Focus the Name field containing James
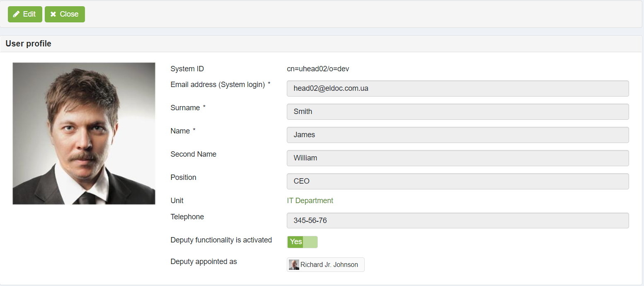Viewport: 644px width, 286px height. [458, 135]
